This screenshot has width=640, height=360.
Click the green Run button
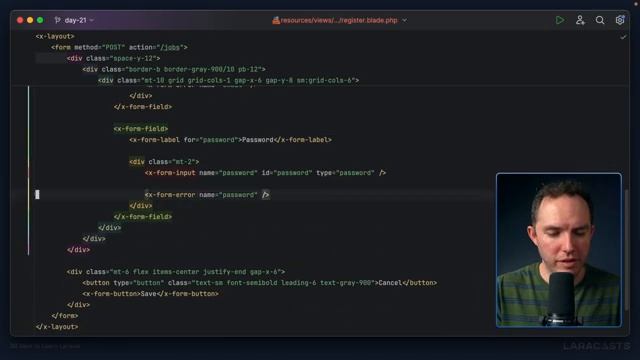click(x=560, y=20)
